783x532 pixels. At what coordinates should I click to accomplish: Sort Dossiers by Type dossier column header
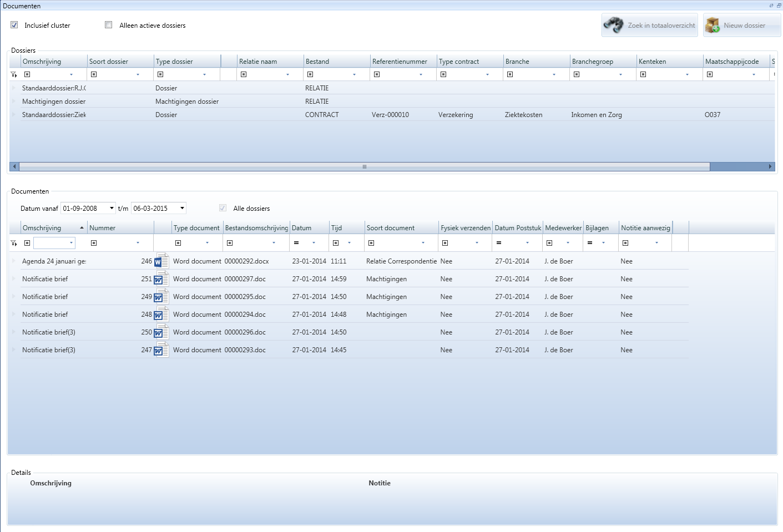click(187, 62)
